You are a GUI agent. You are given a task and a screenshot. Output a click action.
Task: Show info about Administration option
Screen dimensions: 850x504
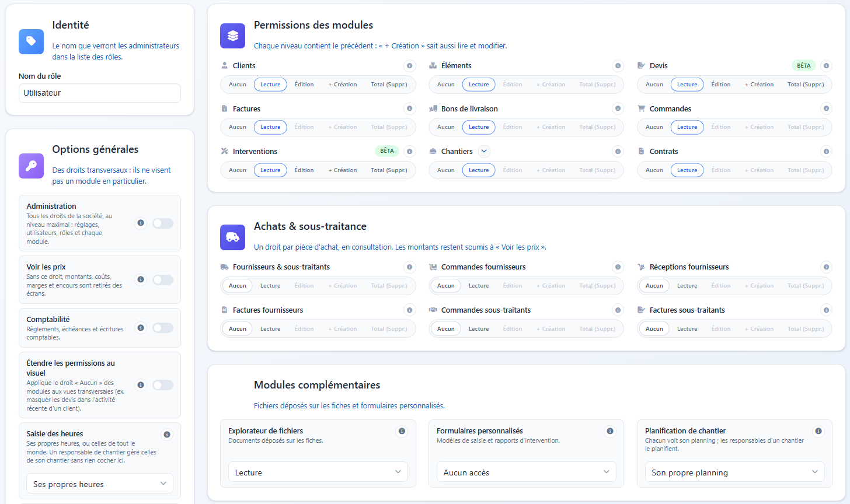141,223
